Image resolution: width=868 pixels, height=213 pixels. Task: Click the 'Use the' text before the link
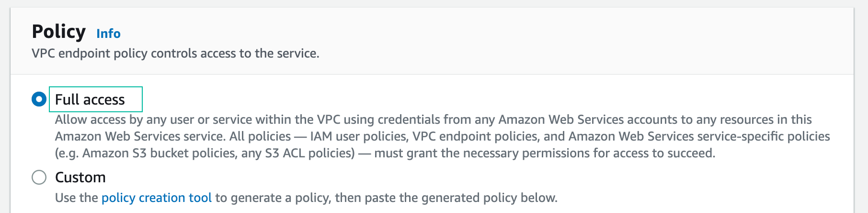click(x=77, y=198)
